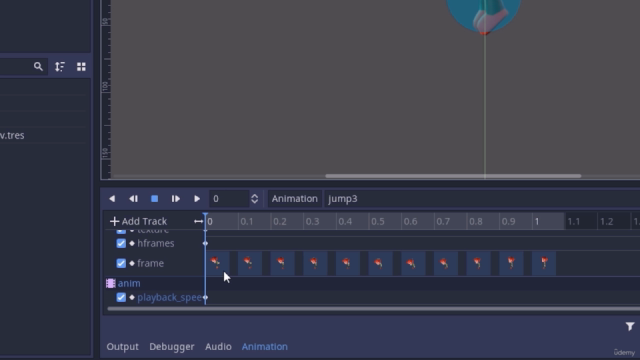
Task: Click the track filter funnel icon
Action: [630, 326]
